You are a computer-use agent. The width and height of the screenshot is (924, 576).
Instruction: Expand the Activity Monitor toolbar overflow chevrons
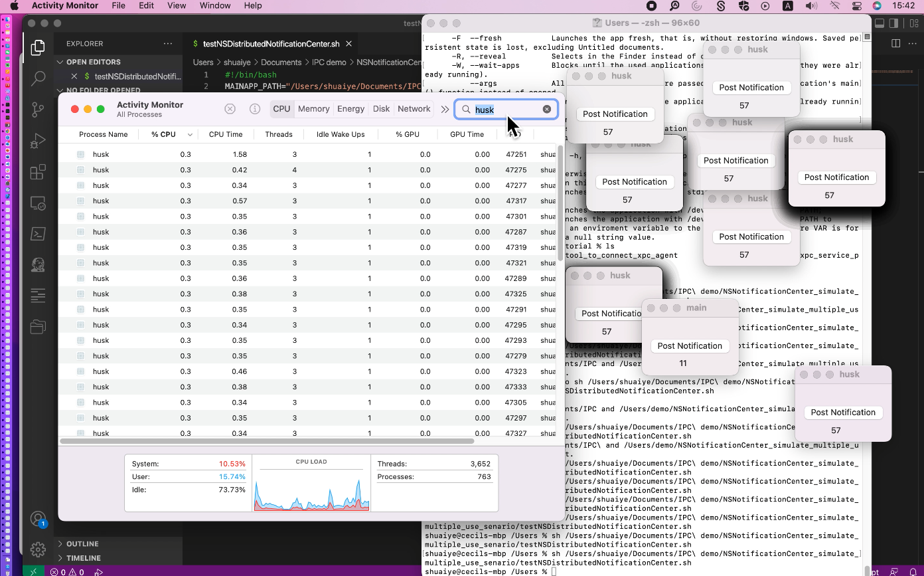click(445, 109)
